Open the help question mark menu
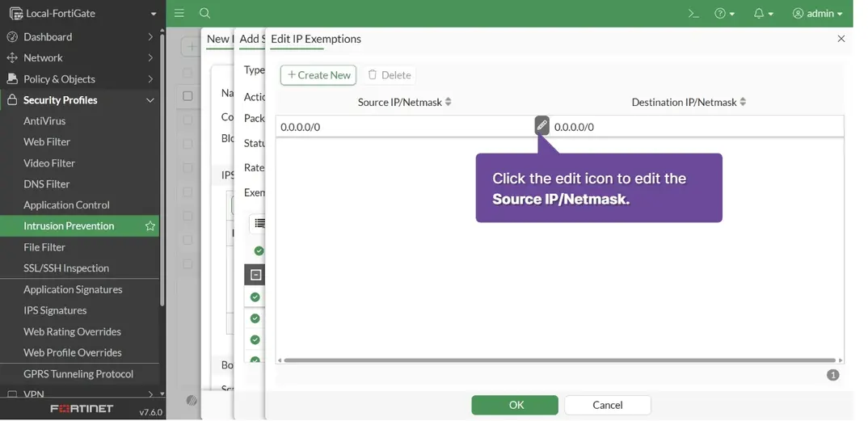The width and height of the screenshot is (868, 421). pyautogui.click(x=725, y=13)
